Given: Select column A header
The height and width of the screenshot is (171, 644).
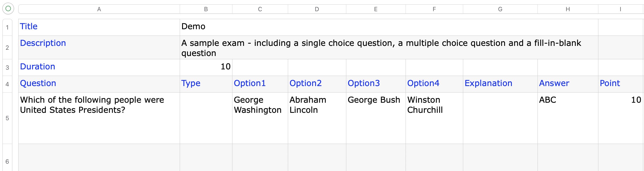Looking at the screenshot, I should [99, 9].
